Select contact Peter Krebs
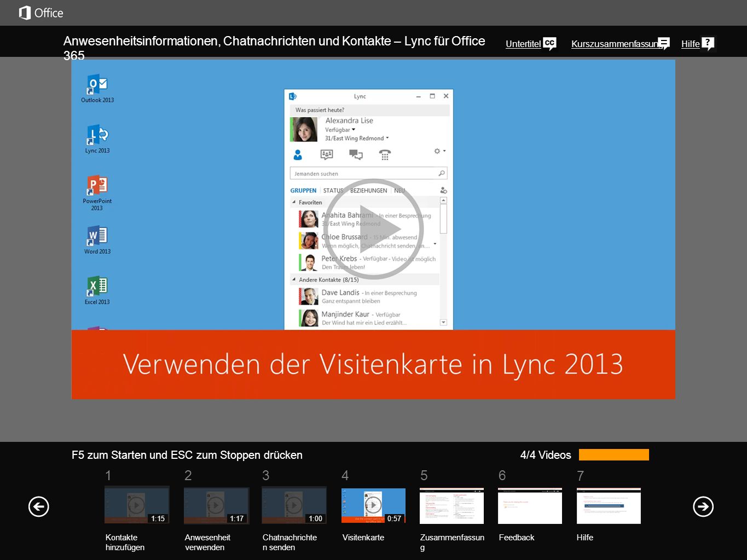Image resolution: width=747 pixels, height=560 pixels. coord(364,262)
